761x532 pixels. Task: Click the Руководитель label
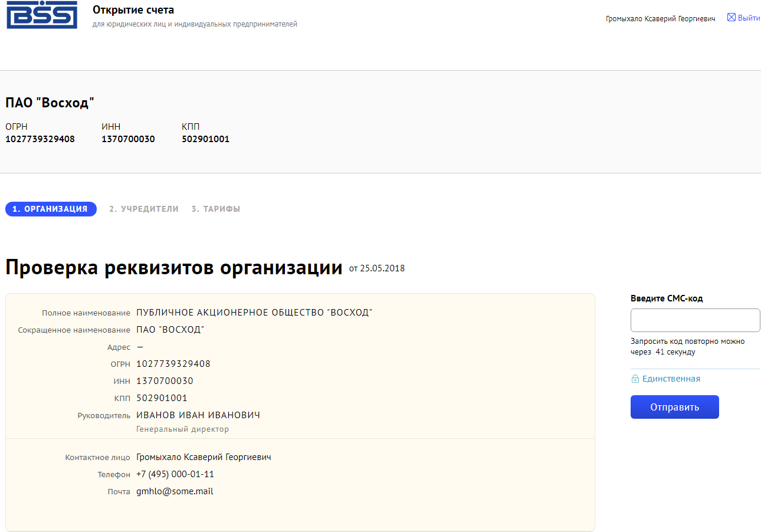(x=104, y=416)
